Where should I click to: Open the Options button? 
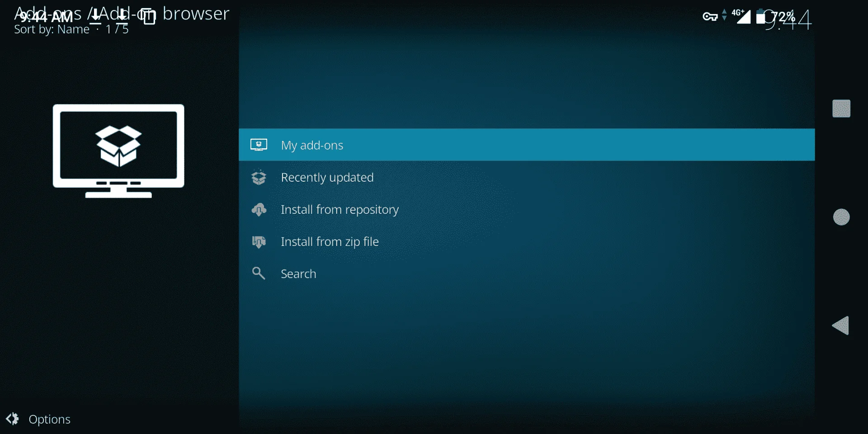pyautogui.click(x=38, y=419)
